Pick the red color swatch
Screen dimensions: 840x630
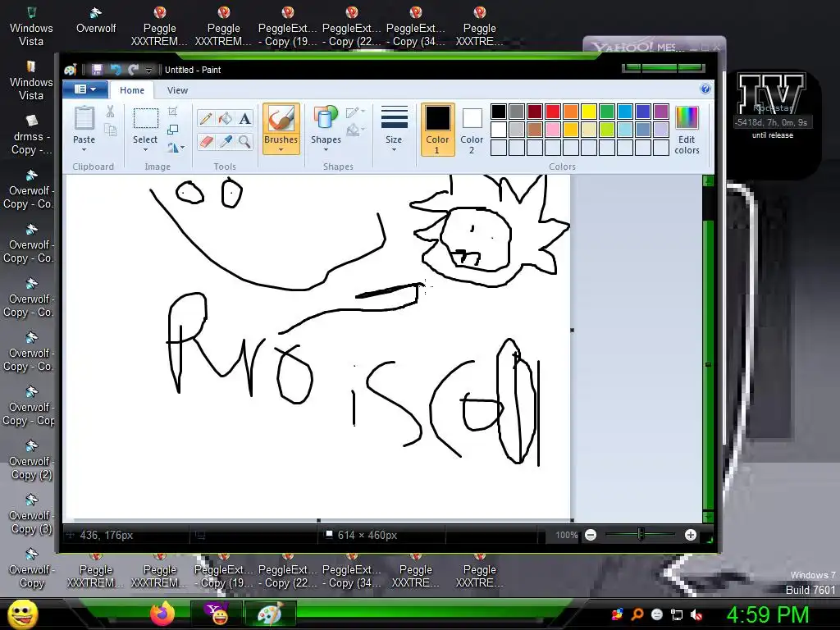pyautogui.click(x=552, y=111)
